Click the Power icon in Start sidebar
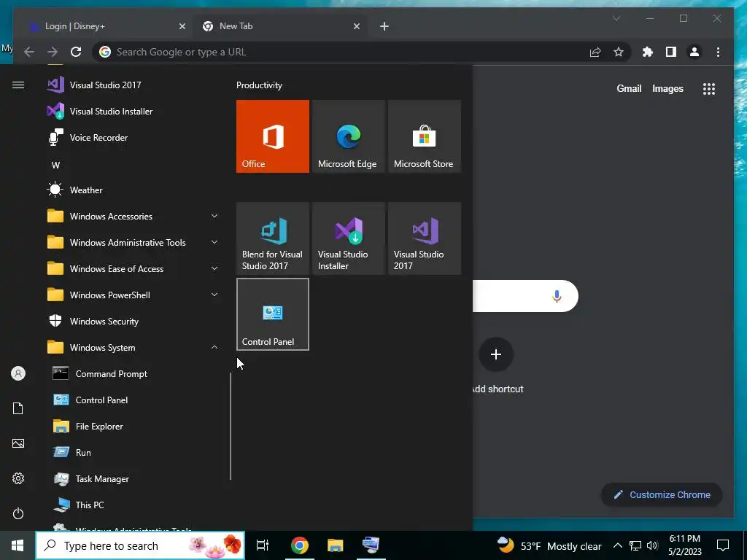This screenshot has height=560, width=747. [18, 513]
